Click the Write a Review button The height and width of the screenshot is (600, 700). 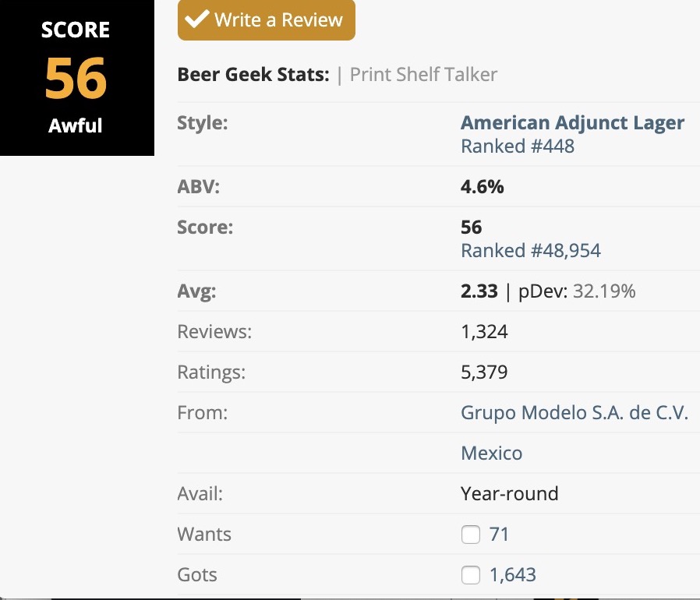point(267,19)
